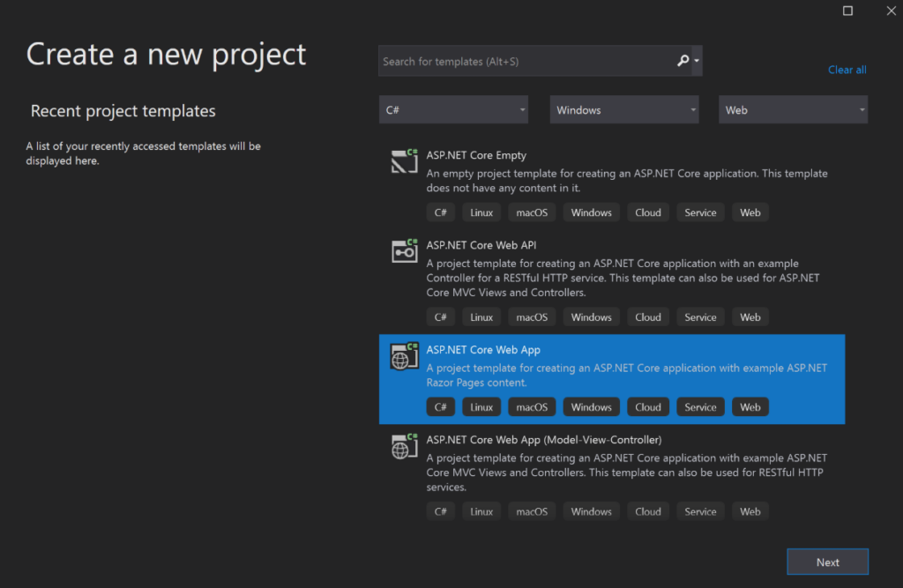Select the macOS tag on the Empty template

[531, 212]
